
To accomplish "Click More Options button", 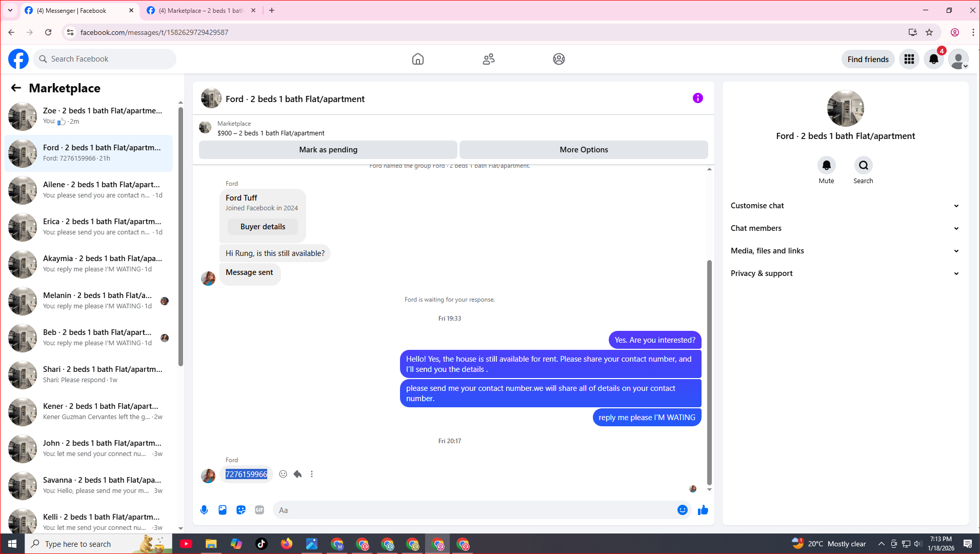I will pos(584,150).
